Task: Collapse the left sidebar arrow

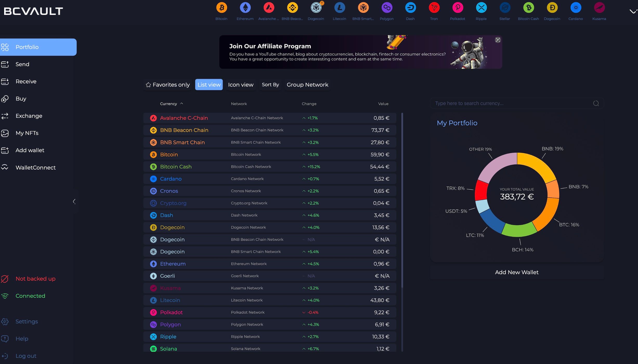Action: pos(74,201)
